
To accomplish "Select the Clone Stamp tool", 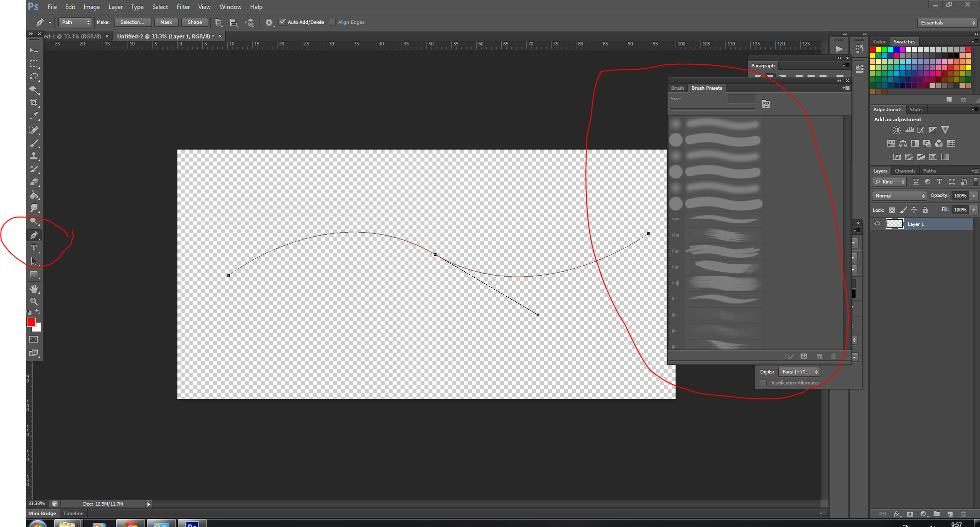I will (34, 156).
